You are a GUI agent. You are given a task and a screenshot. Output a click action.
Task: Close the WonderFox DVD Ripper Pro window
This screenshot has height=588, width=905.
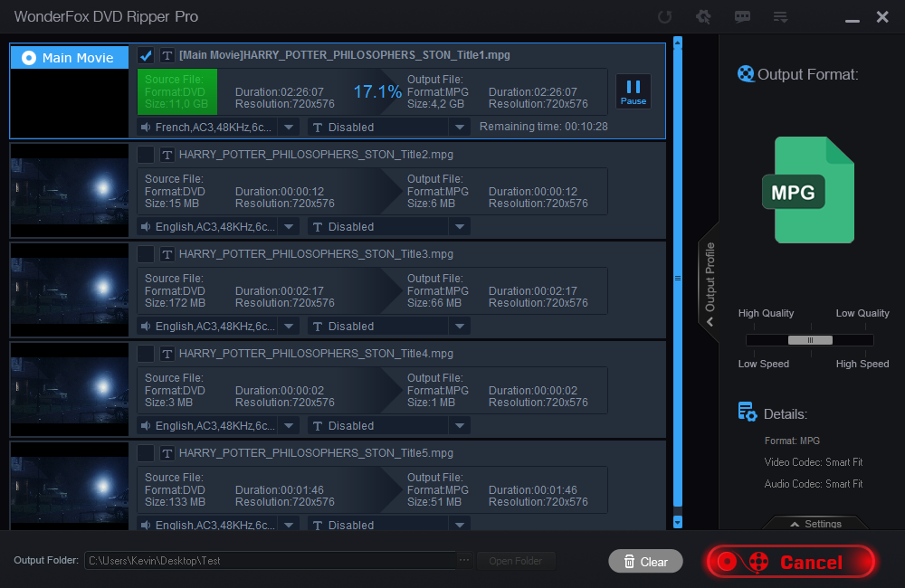pyautogui.click(x=881, y=16)
